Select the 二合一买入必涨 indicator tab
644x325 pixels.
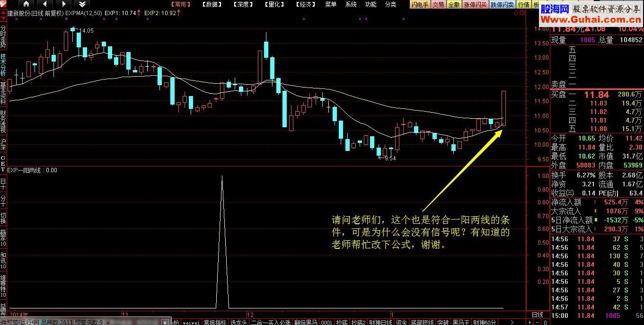[x=271, y=322]
